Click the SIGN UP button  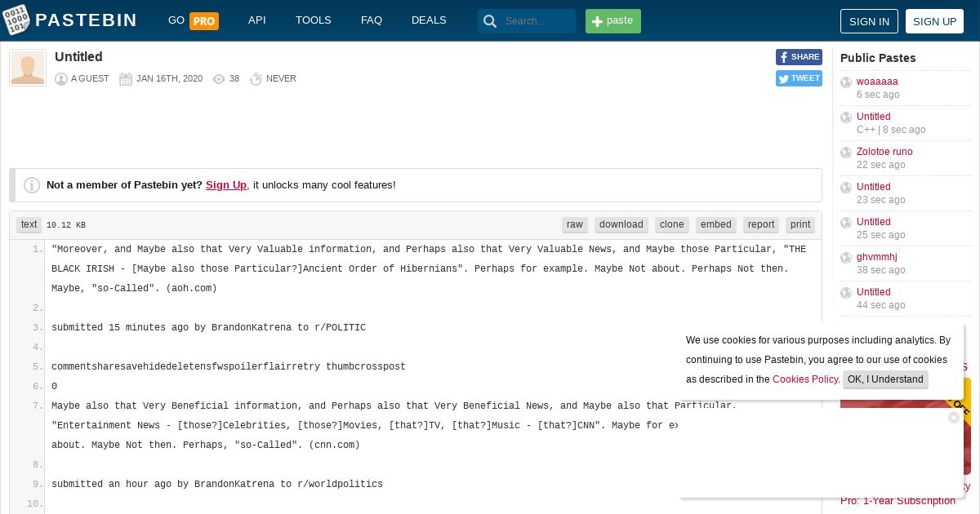934,21
